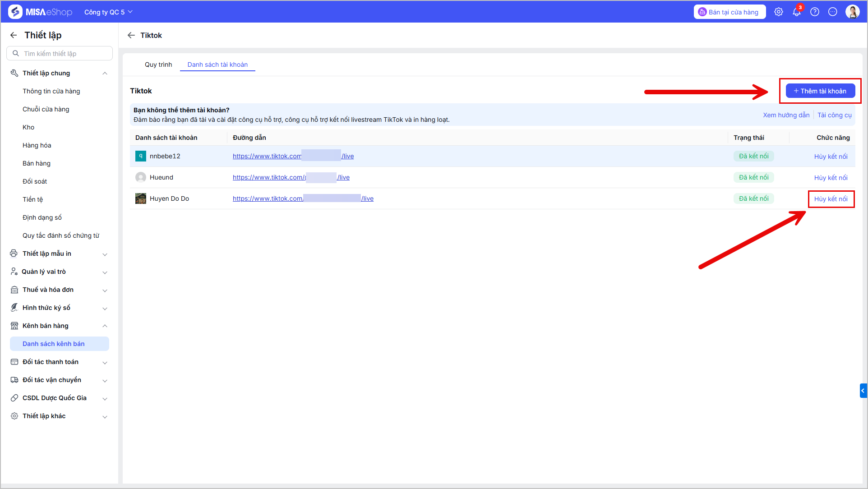Screen dimensions: 868x489
Task: Click the Huyen Do Do account avatar
Action: pos(141,198)
